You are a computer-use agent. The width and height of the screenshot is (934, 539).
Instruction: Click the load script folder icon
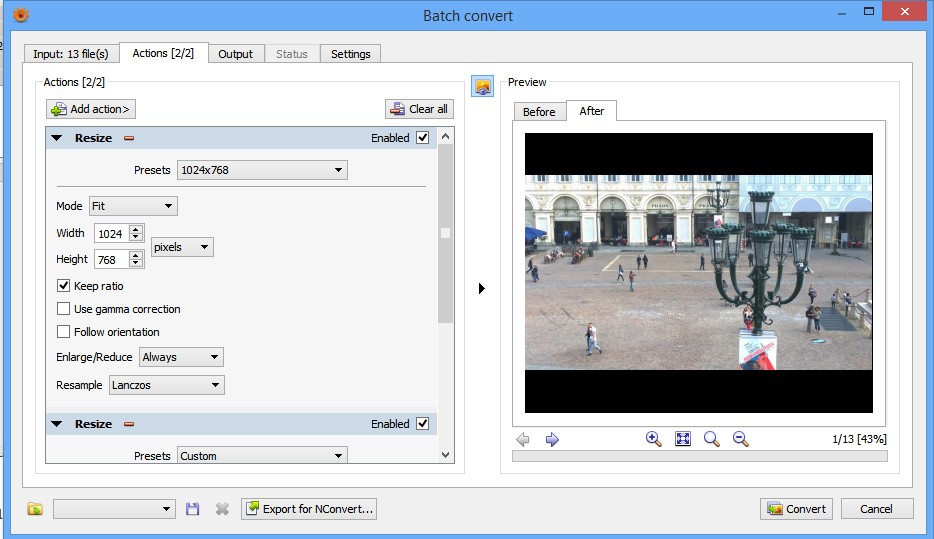pos(35,509)
